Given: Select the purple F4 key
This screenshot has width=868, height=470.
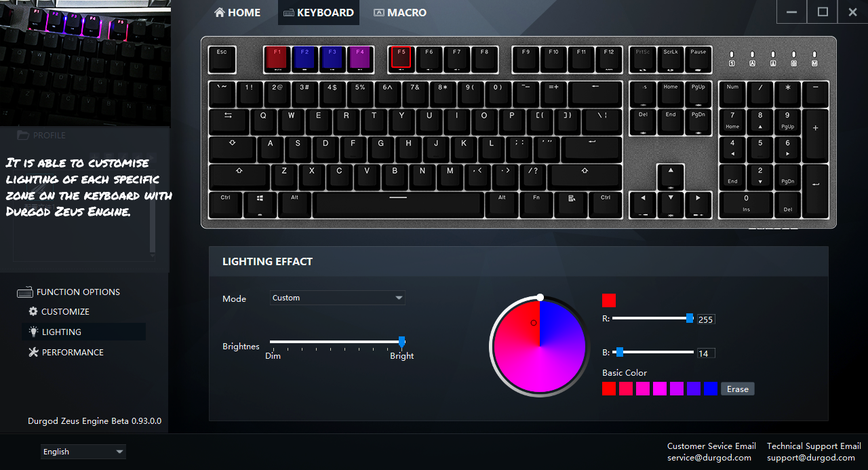Looking at the screenshot, I should point(360,58).
